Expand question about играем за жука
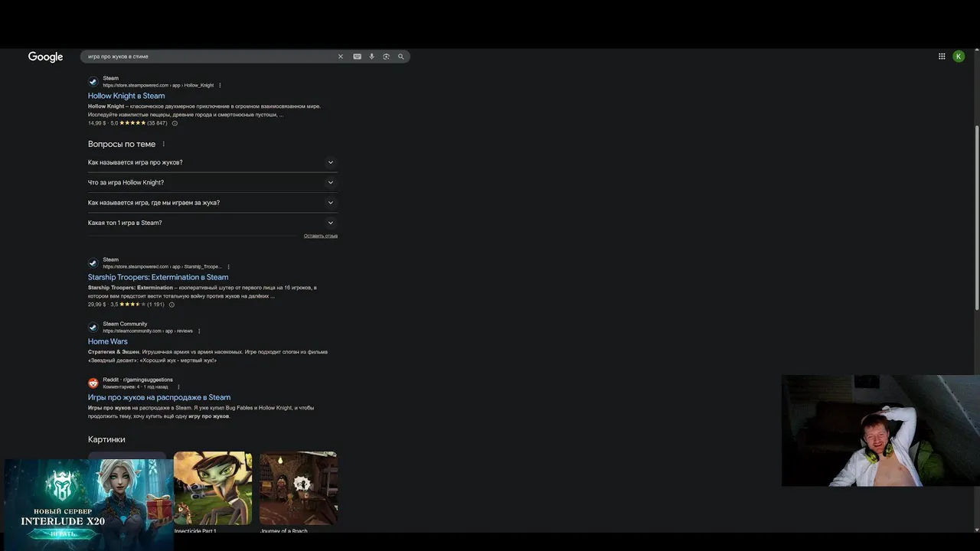The image size is (980, 551). [x=213, y=203]
